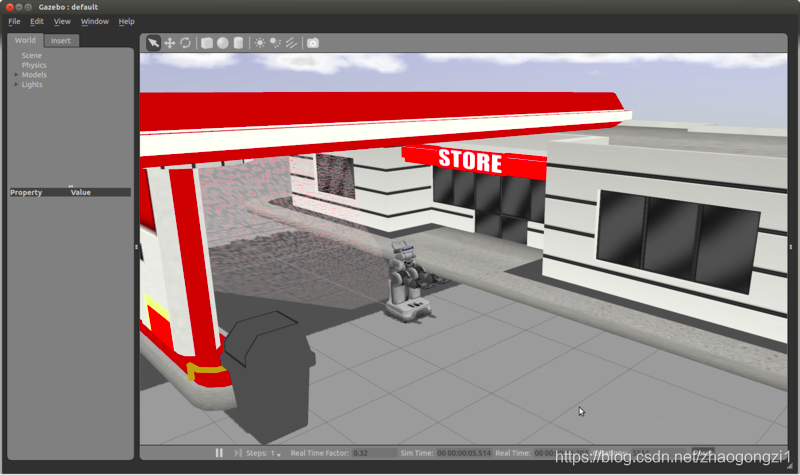Screen dimensions: 800x476
Task: Open the File menu
Action: pos(14,21)
